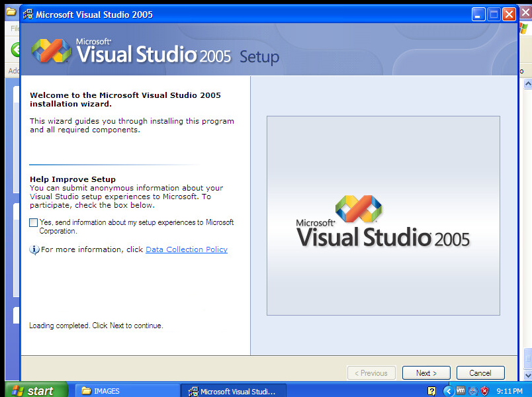
Task: Click the VMware Tools tray icon
Action: (x=461, y=390)
